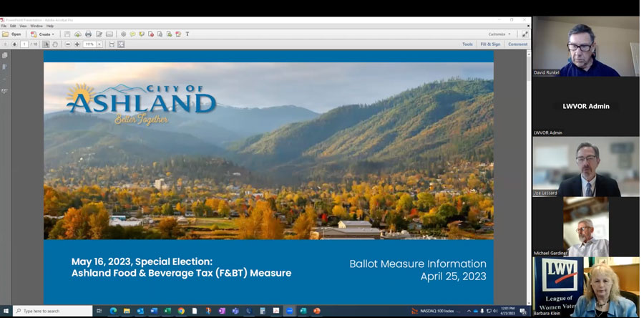
Task: Open PowerPoint from the taskbar
Action: click(317, 311)
